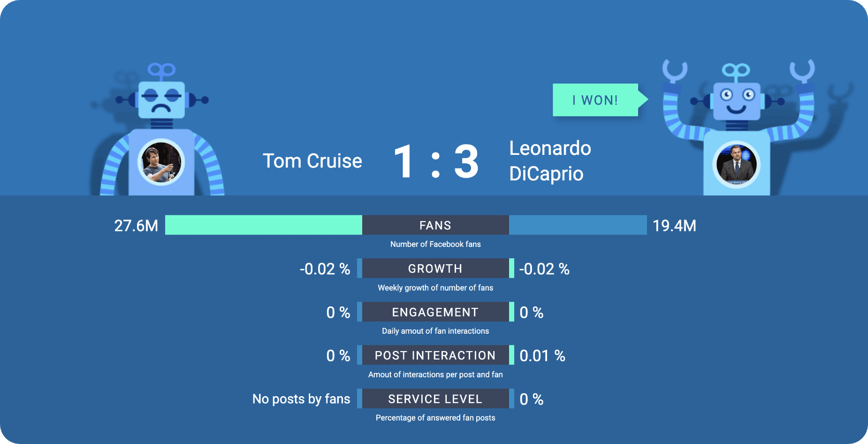This screenshot has height=444, width=868.
Task: Select the Leonardo DiCaprio name label
Action: (550, 161)
